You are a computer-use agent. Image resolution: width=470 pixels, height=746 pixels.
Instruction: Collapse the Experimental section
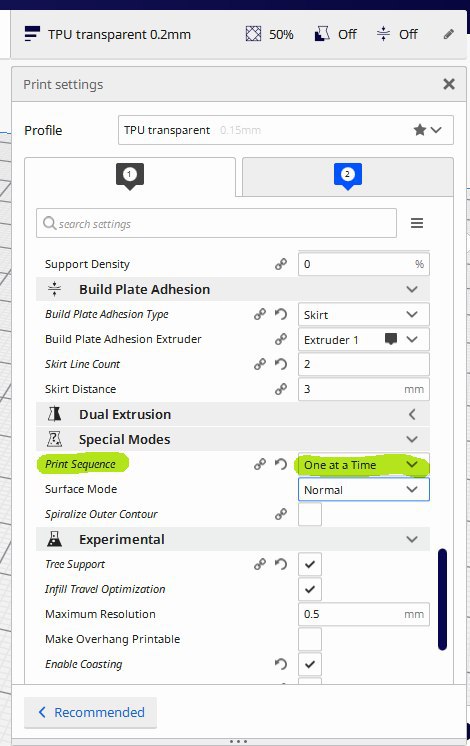click(x=412, y=539)
